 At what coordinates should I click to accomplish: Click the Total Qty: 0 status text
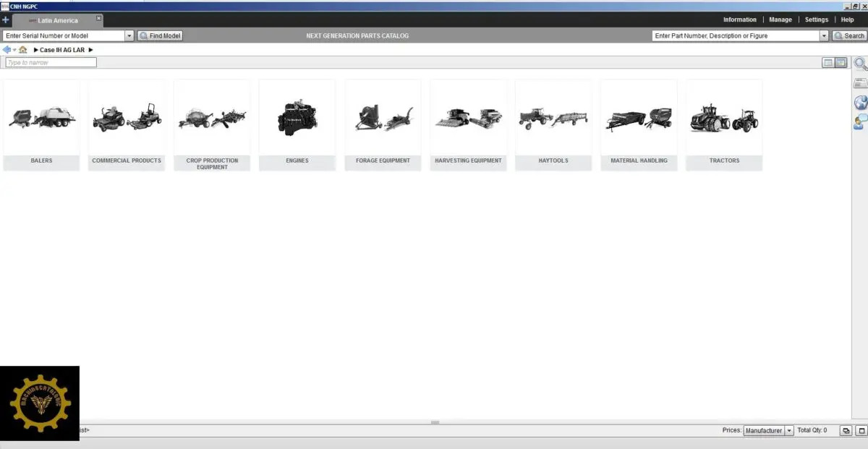[x=812, y=430]
